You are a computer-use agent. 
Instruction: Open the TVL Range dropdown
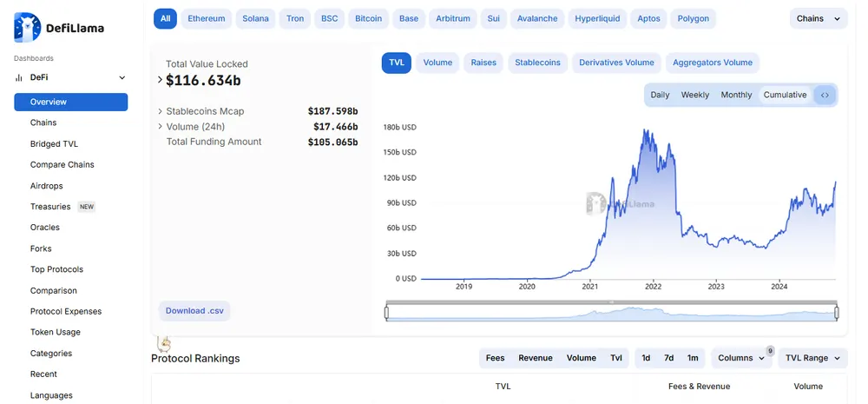point(812,358)
